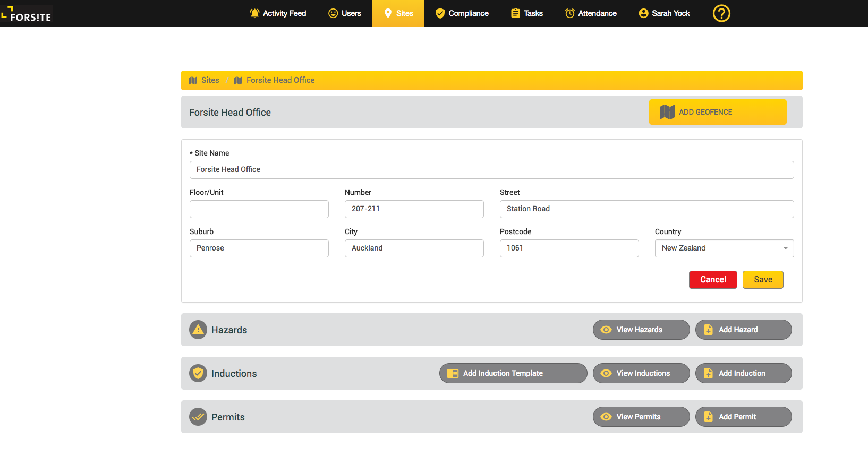Click the Forsite logo
Screen dimensions: 868x456
[27, 14]
